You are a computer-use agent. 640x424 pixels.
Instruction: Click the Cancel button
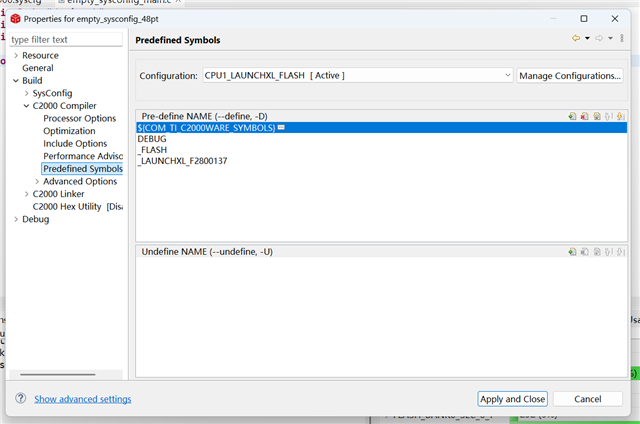tap(588, 399)
